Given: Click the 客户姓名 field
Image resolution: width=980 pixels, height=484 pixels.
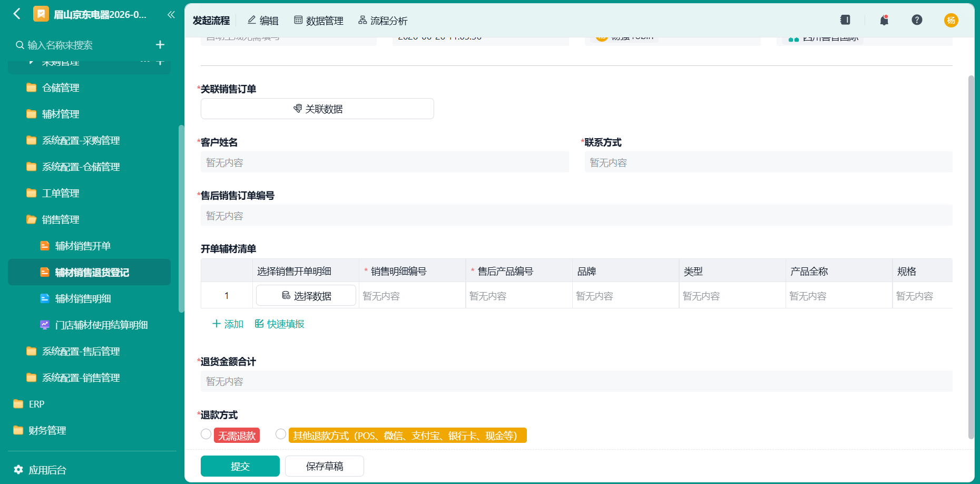Looking at the screenshot, I should coord(385,162).
